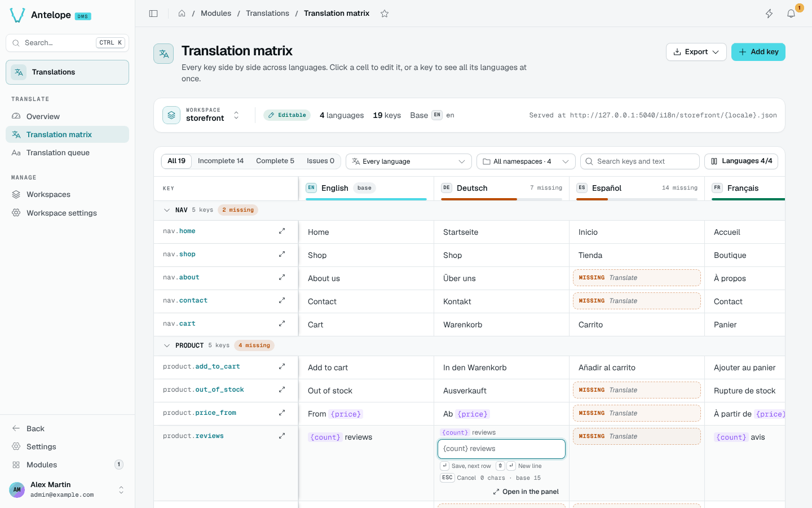Open the Overview page in sidebar
812x508 pixels.
[68, 116]
